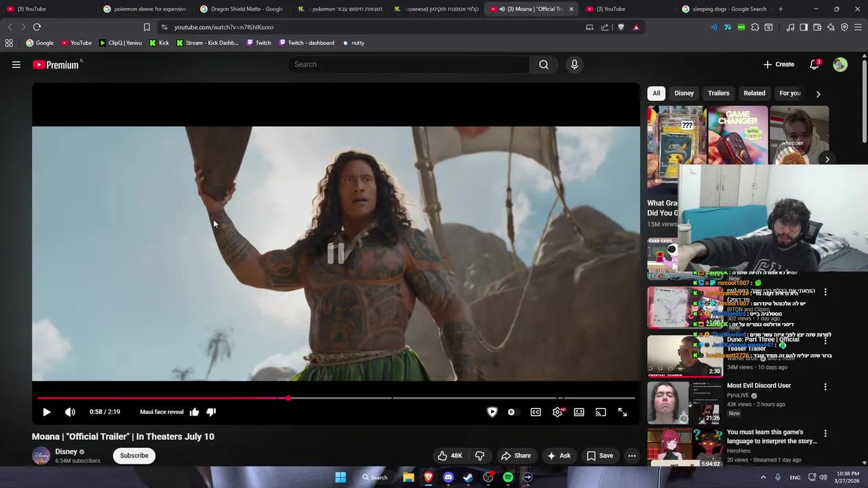The image size is (868, 488).
Task: Like the current scene in the player bar
Action: pos(195,412)
